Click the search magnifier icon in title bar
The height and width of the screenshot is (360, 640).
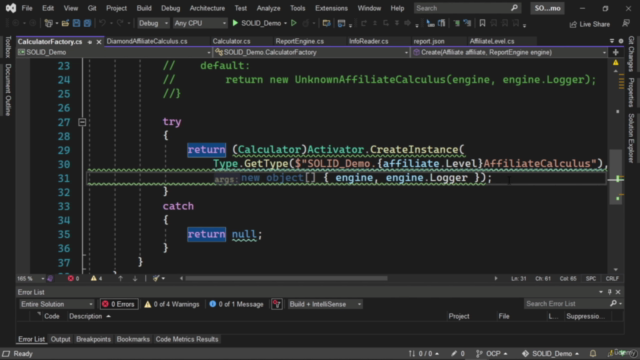coord(514,8)
